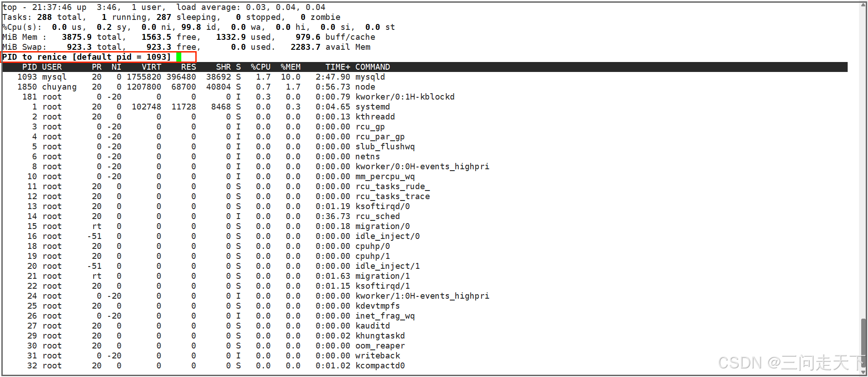Click the %CPU column header
Screen dimensions: 868x377
pos(261,67)
